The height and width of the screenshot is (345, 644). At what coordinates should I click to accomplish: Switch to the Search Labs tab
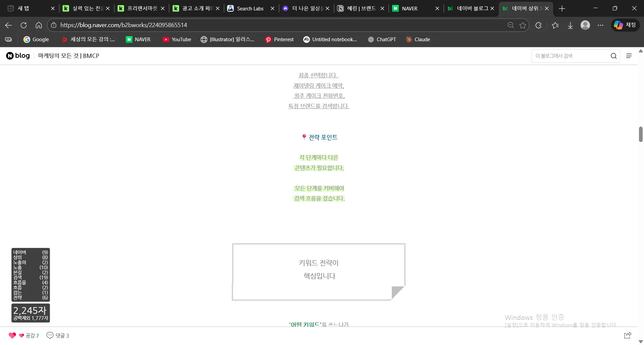coord(250,8)
